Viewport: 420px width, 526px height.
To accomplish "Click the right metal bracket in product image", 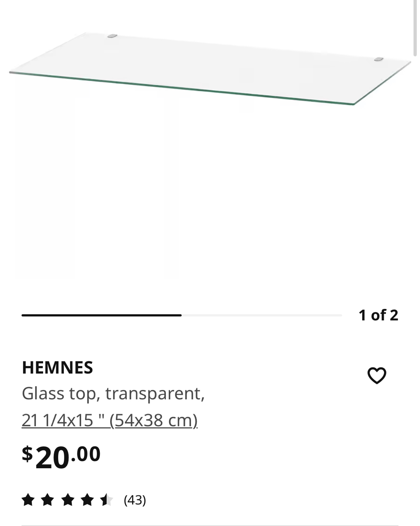I will click(x=379, y=59).
